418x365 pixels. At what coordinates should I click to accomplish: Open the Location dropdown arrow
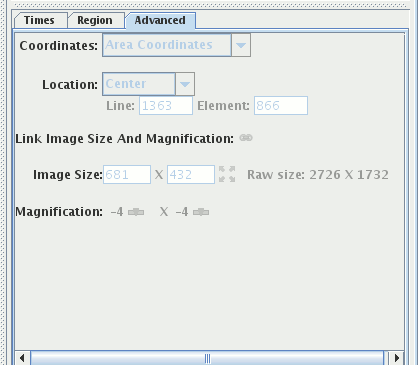tap(185, 84)
